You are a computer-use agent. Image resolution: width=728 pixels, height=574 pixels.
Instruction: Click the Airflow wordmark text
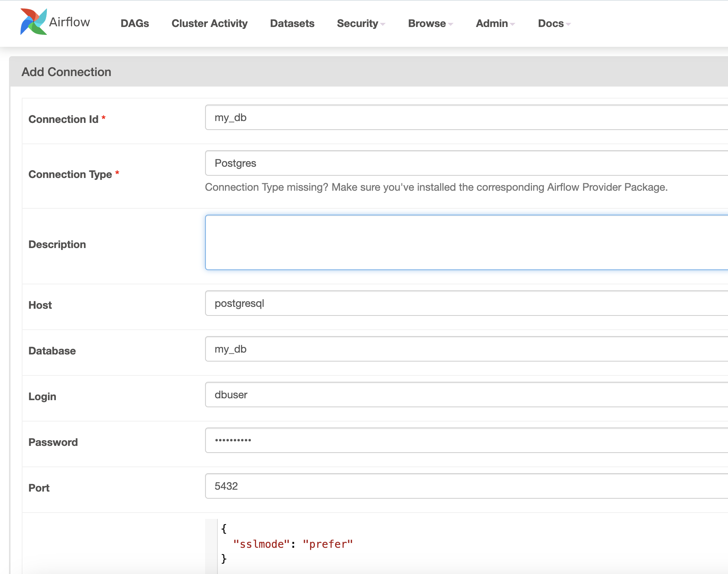(70, 22)
